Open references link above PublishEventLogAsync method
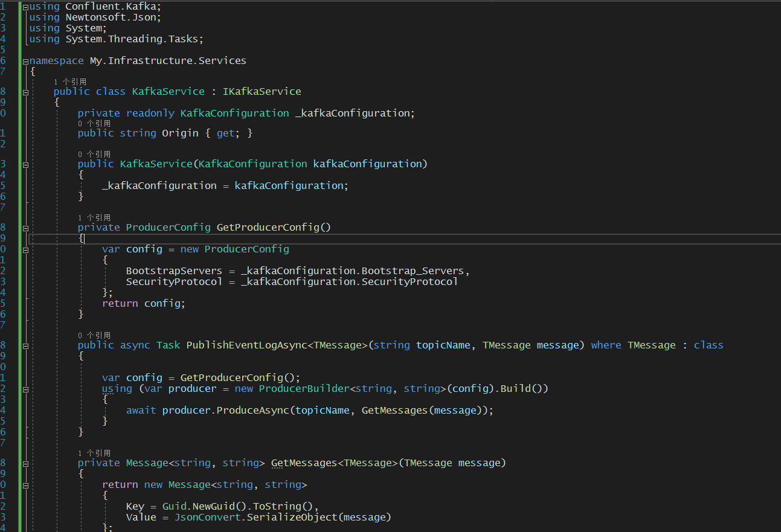 pyautogui.click(x=94, y=335)
